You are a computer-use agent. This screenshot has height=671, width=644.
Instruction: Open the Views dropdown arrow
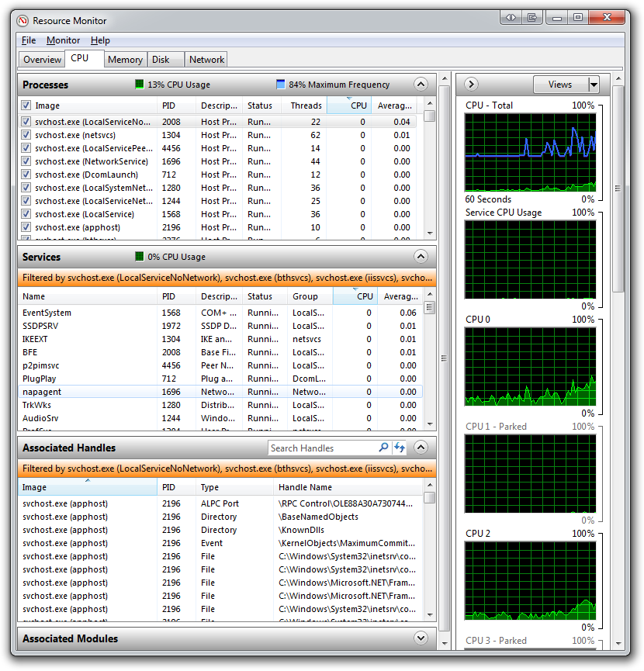click(x=594, y=85)
